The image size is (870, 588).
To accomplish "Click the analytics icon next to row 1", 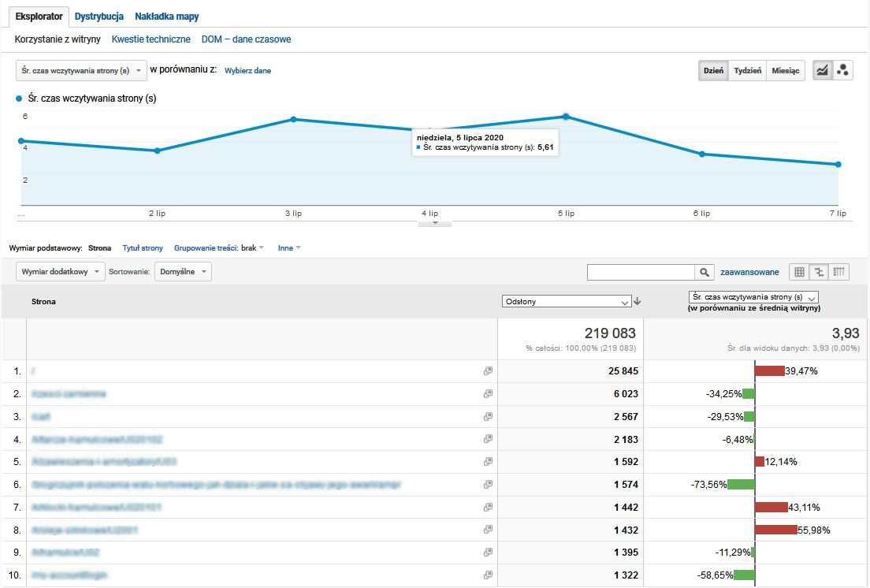I will click(x=488, y=370).
